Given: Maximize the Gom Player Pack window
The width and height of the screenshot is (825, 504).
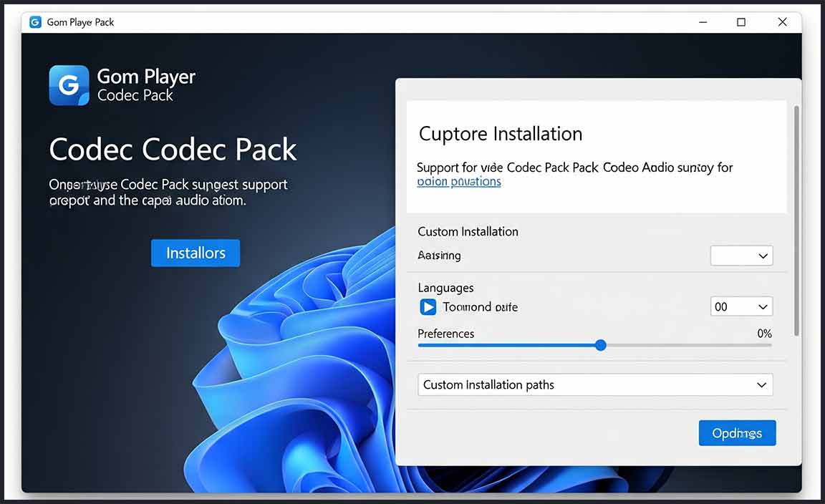Looking at the screenshot, I should point(741,22).
